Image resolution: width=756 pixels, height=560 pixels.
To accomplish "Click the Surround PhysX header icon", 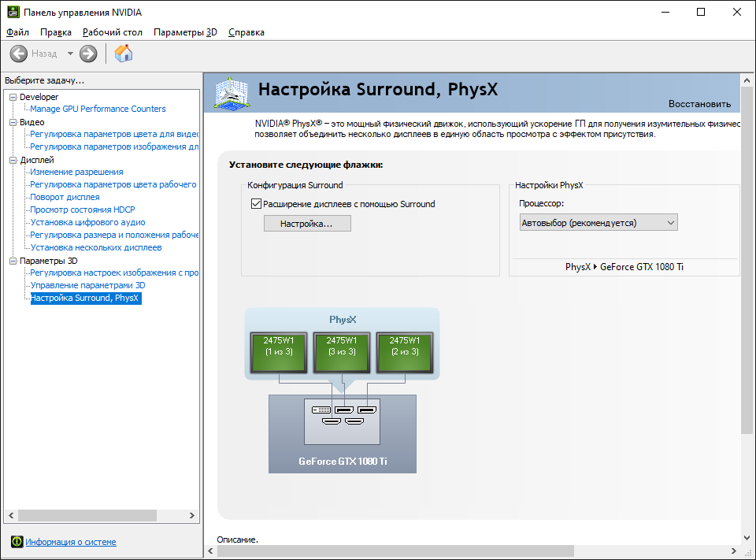I will click(x=232, y=93).
